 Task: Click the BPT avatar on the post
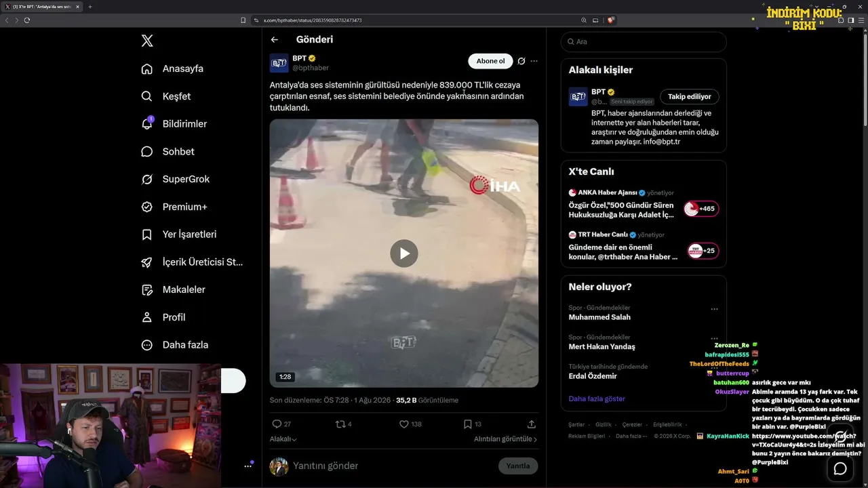click(279, 63)
